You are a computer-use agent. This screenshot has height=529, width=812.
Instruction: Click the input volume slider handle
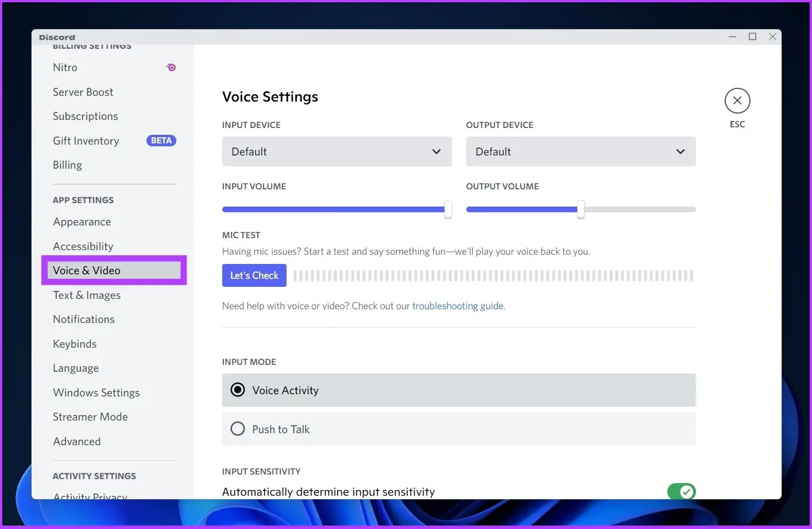[448, 209]
